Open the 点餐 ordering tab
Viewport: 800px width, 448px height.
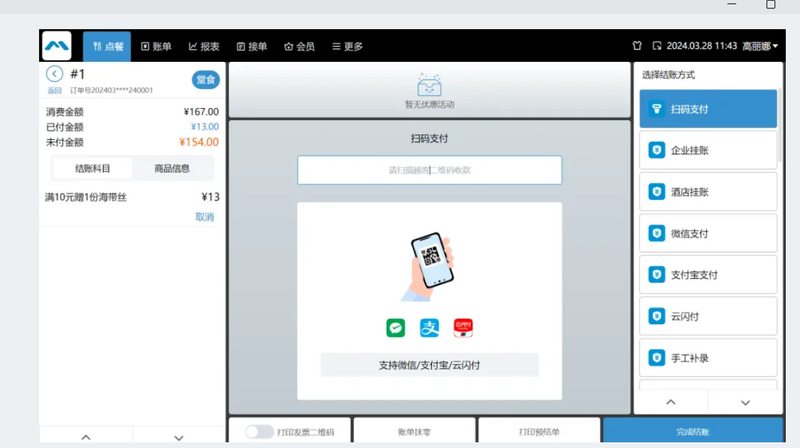click(x=107, y=46)
